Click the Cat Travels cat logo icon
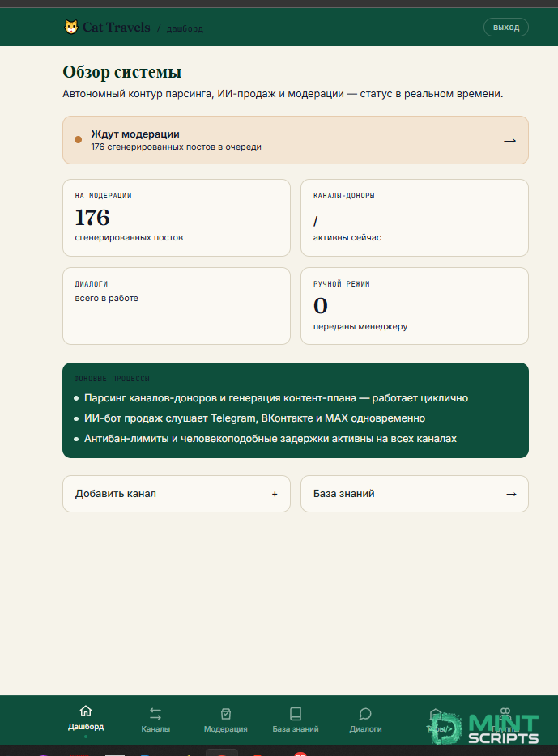This screenshot has width=558, height=756. 71,27
